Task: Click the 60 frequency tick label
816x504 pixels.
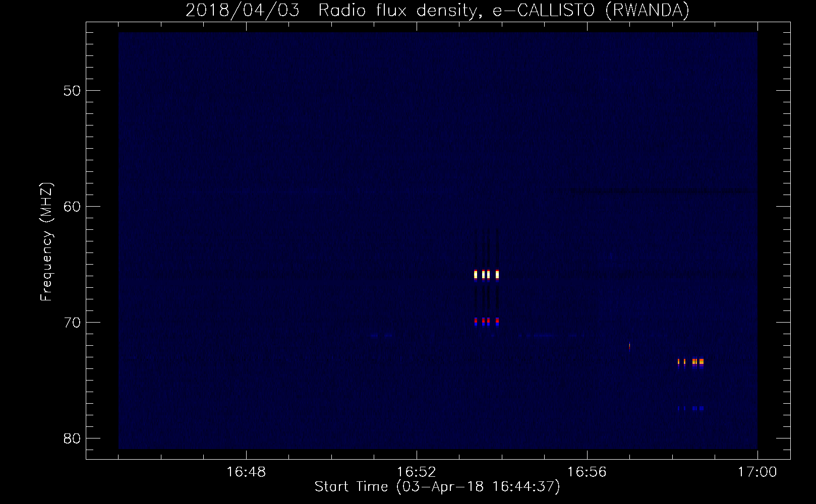Action: (x=72, y=207)
